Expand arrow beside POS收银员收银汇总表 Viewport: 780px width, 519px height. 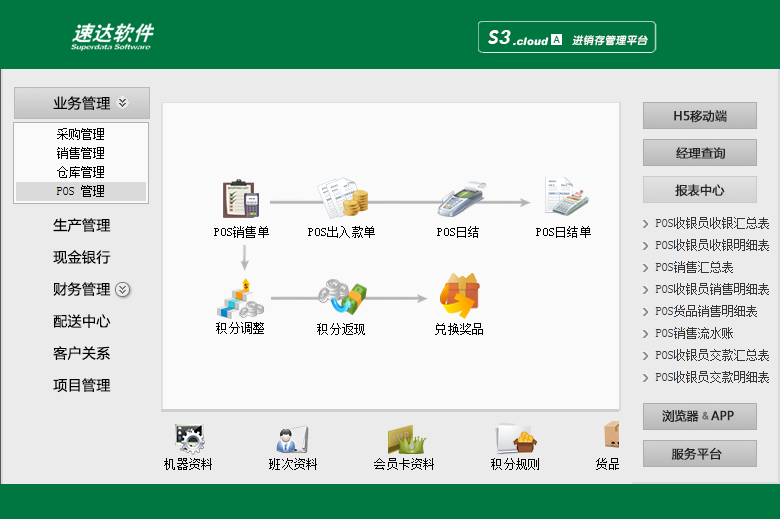tap(646, 224)
